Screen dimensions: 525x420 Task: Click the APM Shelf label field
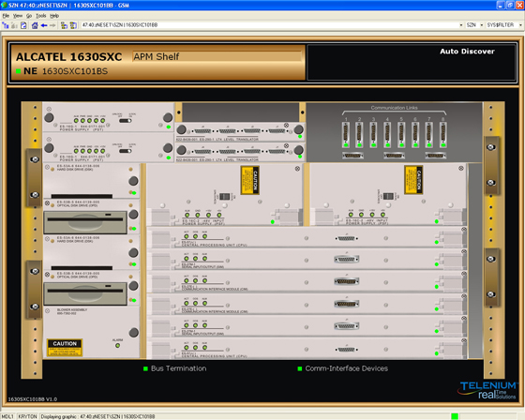click(x=217, y=56)
